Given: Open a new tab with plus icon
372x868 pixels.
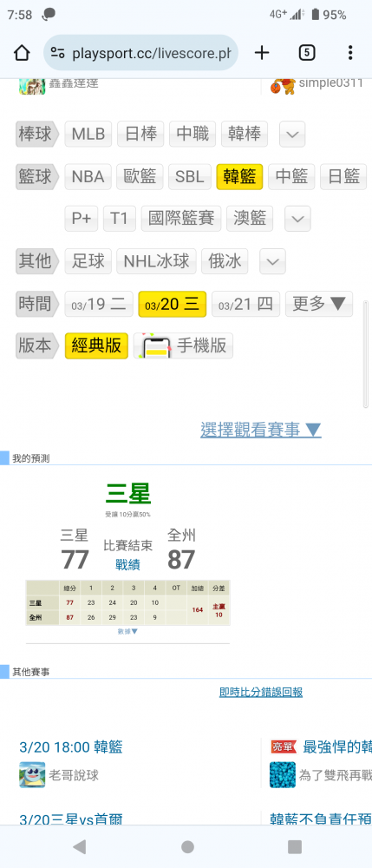Looking at the screenshot, I should click(x=262, y=53).
